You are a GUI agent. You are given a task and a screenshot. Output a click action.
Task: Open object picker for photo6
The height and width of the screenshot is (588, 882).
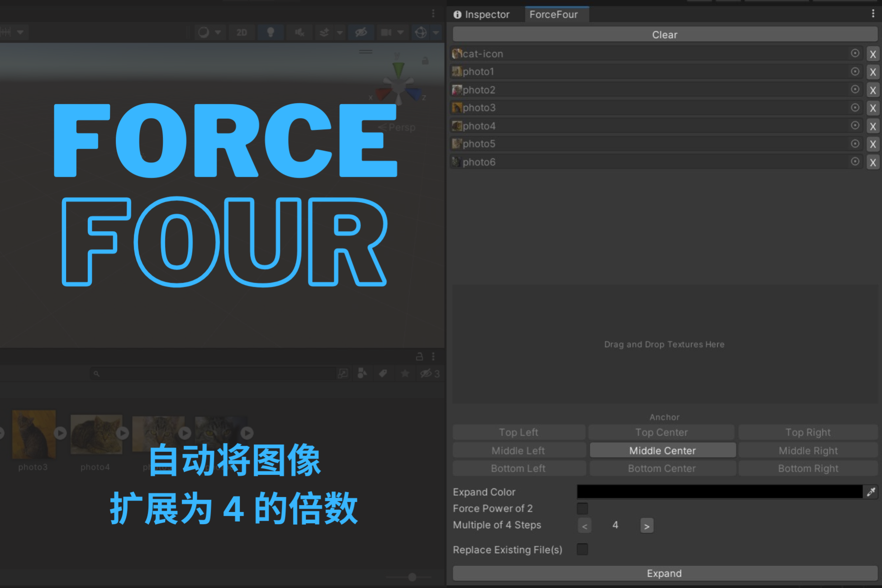[855, 161]
